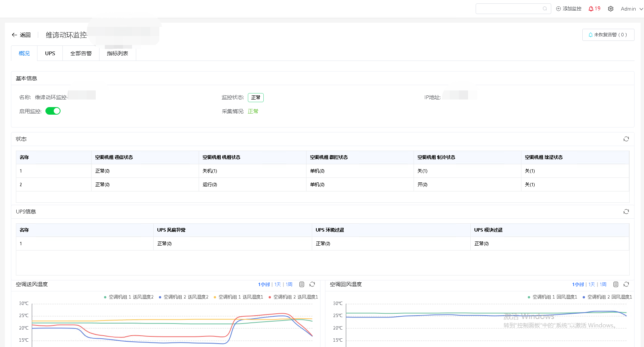Click the UPS 模块过温 column header

click(550, 230)
